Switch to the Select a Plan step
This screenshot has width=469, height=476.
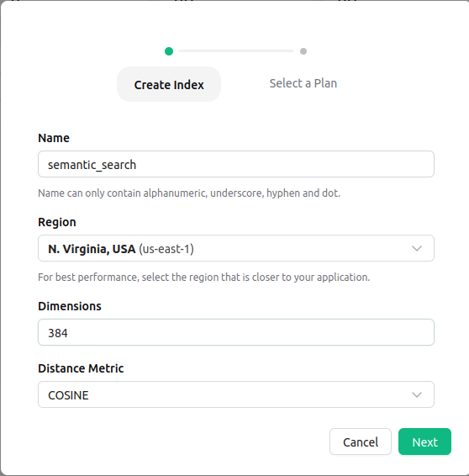pos(303,83)
